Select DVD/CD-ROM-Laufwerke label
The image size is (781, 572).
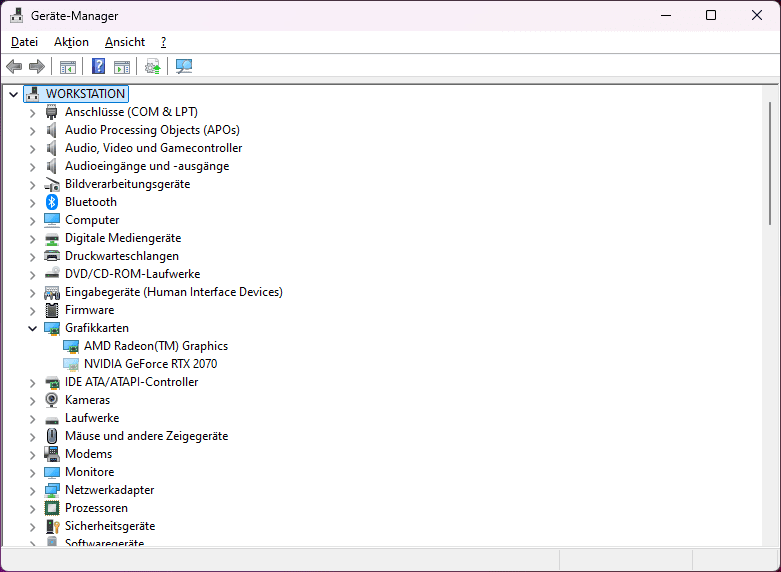[132, 274]
